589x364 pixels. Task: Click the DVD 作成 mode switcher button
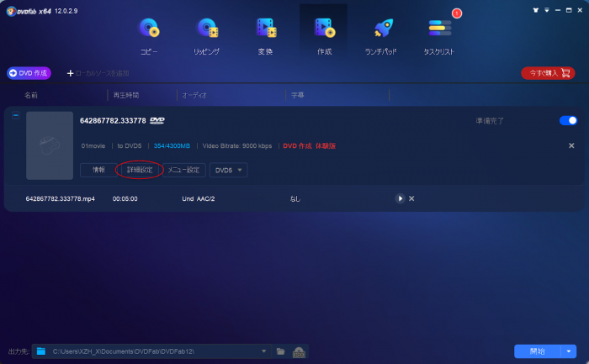pyautogui.click(x=29, y=73)
